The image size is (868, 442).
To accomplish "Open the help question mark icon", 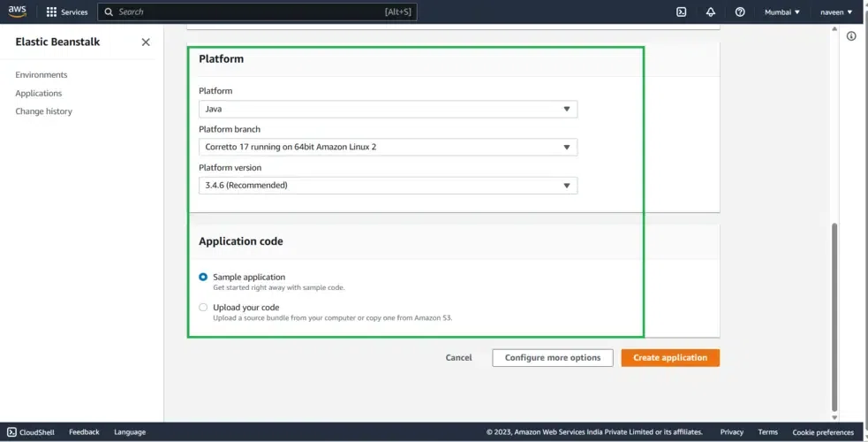I will [740, 11].
